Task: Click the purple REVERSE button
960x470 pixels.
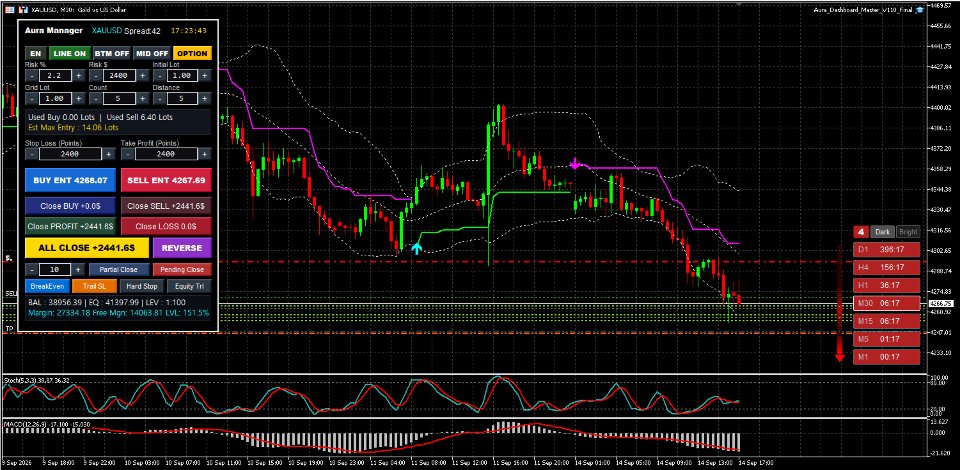Action: (x=182, y=248)
